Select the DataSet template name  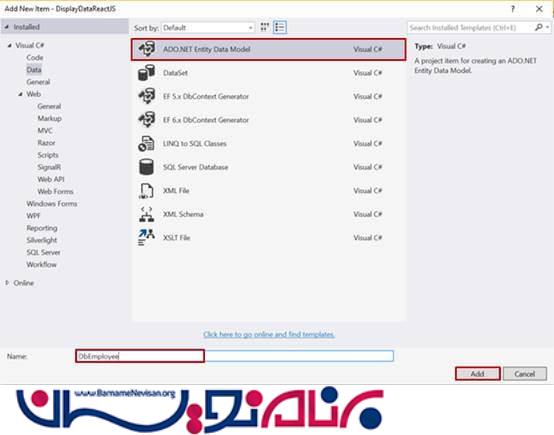(x=175, y=73)
